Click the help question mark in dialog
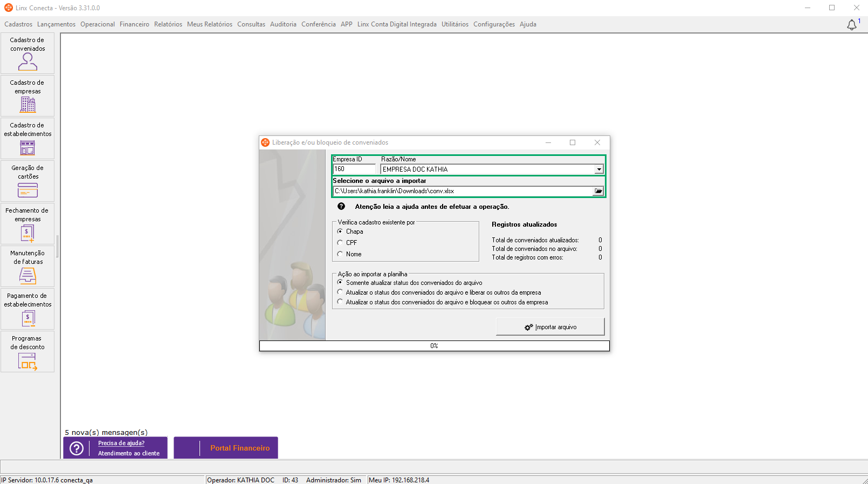Image resolution: width=868 pixels, height=484 pixels. [x=341, y=207]
